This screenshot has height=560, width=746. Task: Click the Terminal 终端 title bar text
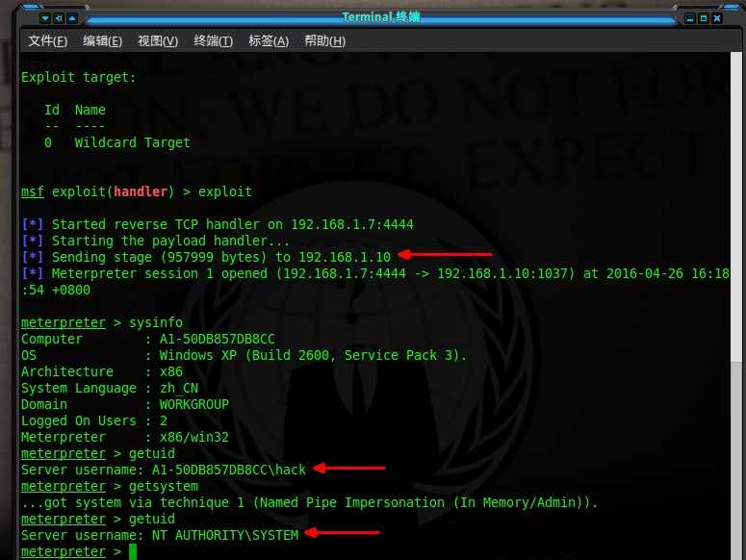pos(381,17)
